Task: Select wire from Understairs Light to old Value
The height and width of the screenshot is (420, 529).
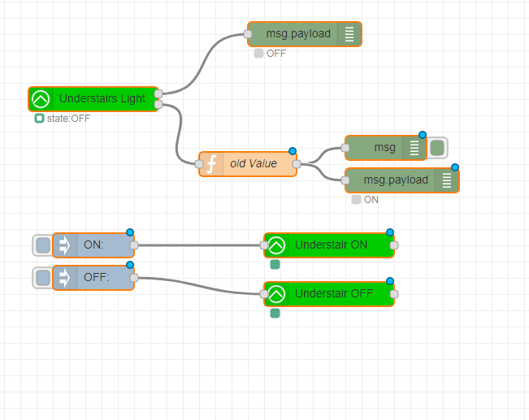Action: point(177,135)
